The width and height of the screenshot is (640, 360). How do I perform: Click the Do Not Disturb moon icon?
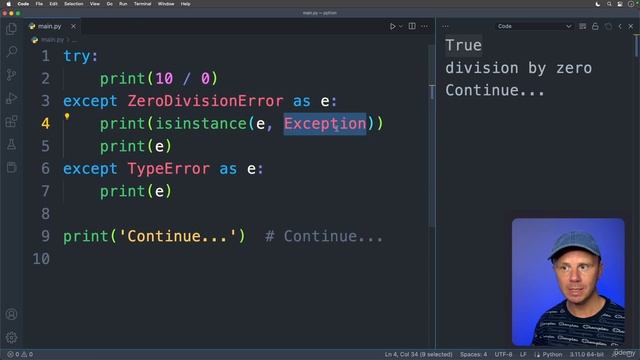coord(598,4)
